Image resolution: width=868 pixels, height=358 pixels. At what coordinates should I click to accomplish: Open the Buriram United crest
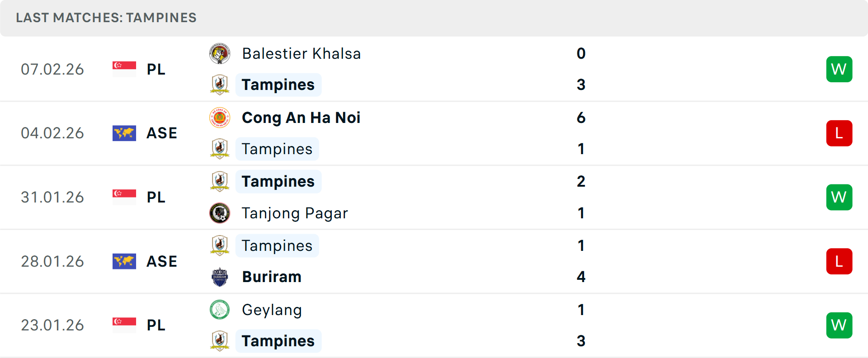220,277
